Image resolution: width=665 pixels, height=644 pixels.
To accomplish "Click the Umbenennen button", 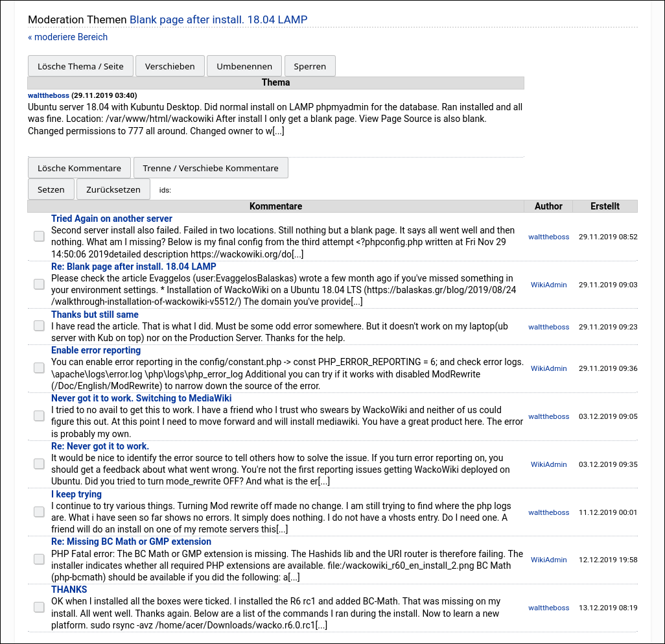I will 244,67.
